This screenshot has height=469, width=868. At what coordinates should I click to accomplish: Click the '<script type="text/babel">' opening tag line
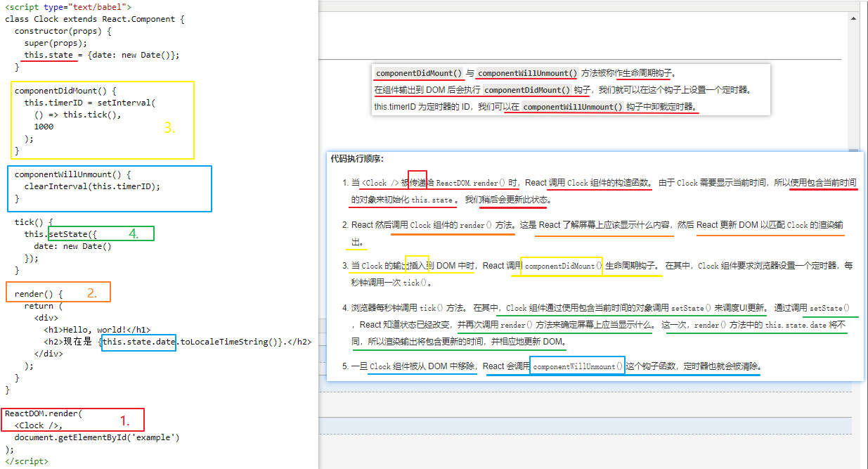coord(68,6)
